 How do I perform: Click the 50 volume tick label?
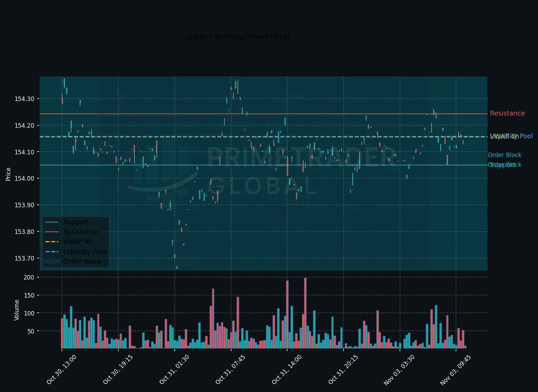click(31, 331)
